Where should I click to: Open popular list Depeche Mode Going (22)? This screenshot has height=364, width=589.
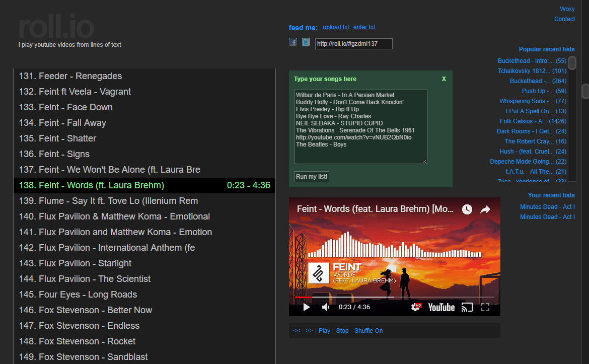[x=528, y=162]
